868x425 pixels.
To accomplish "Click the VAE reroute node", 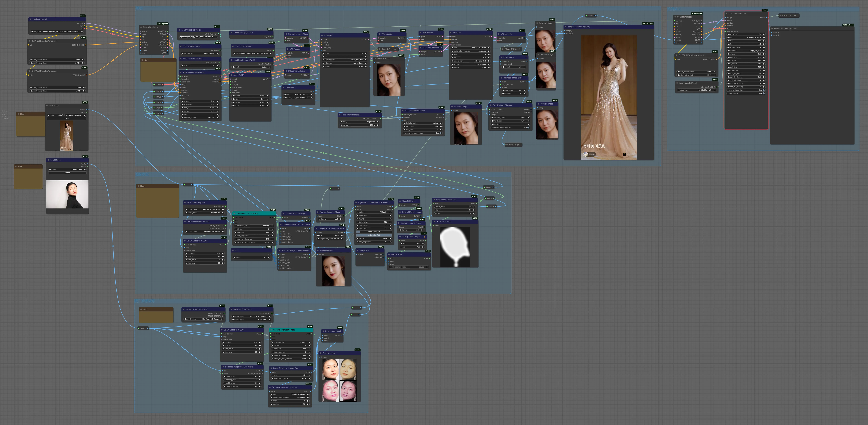I will (x=158, y=85).
